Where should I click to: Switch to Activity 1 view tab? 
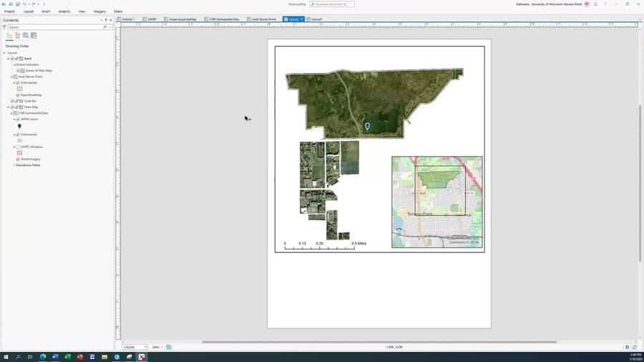[126, 19]
